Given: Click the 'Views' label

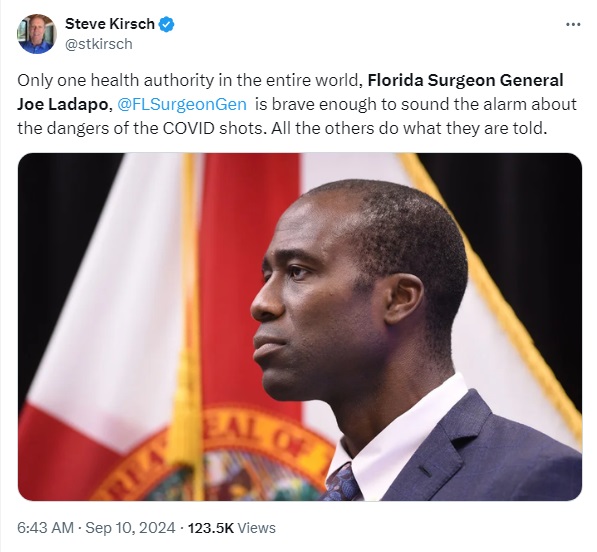Looking at the screenshot, I should tap(257, 528).
